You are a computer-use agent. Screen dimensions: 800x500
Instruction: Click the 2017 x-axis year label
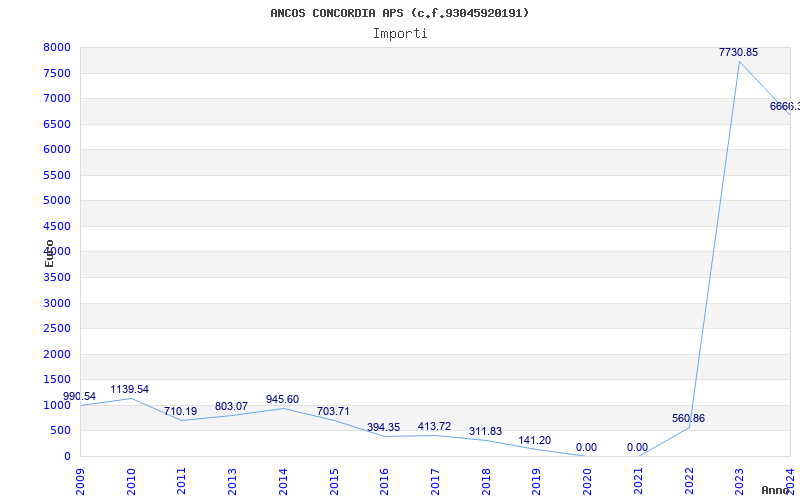[435, 482]
